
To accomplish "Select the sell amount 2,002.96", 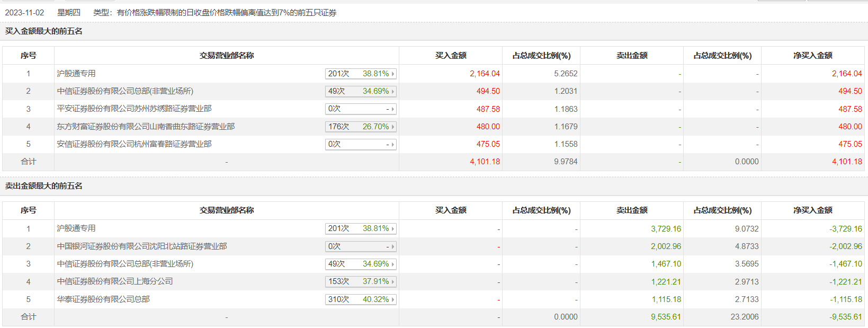I will coord(666,246).
